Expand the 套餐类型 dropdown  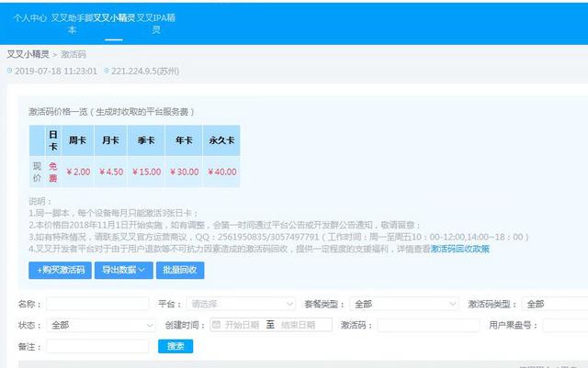click(399, 304)
